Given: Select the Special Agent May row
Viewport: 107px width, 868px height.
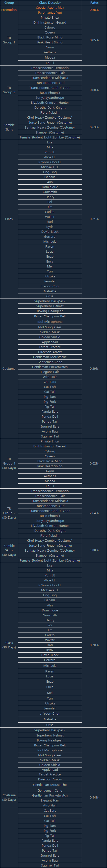Looking at the screenshot, I should (x=50, y=7).
